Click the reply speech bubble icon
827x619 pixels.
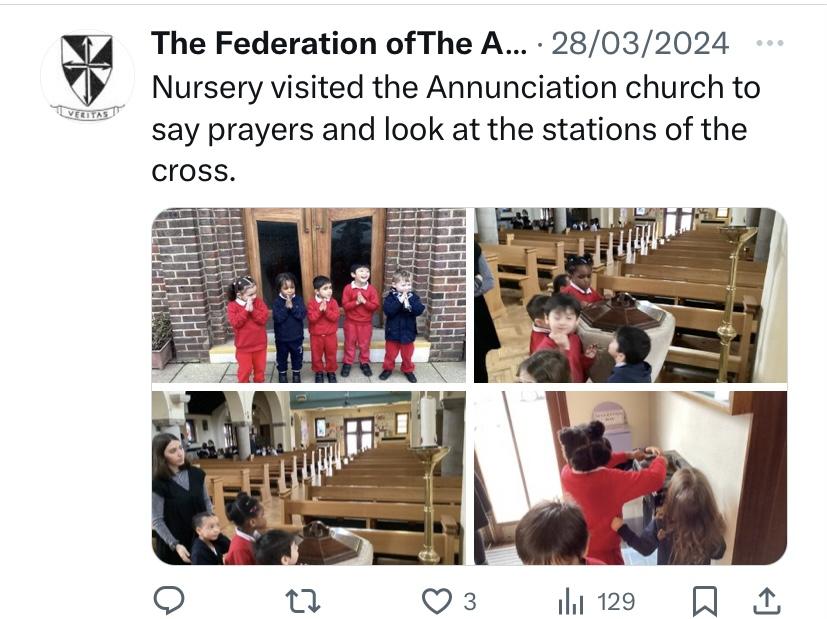[170, 600]
